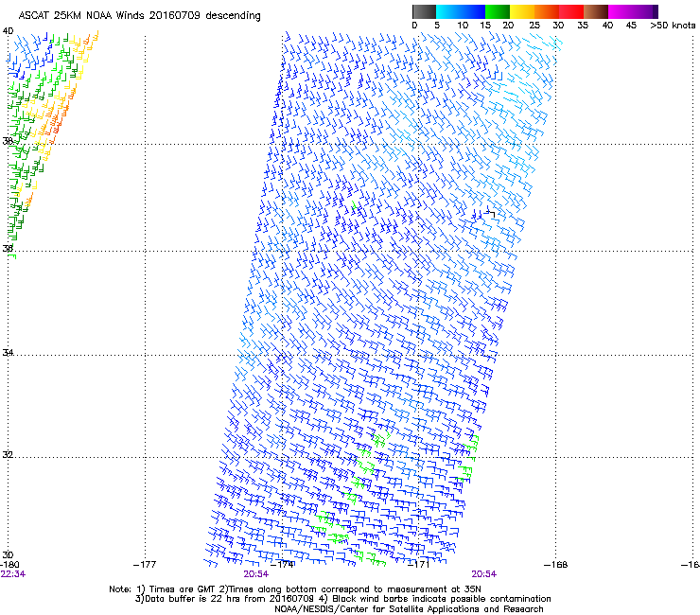Click the -168 longitude label
This screenshot has width=700, height=615.
point(556,565)
